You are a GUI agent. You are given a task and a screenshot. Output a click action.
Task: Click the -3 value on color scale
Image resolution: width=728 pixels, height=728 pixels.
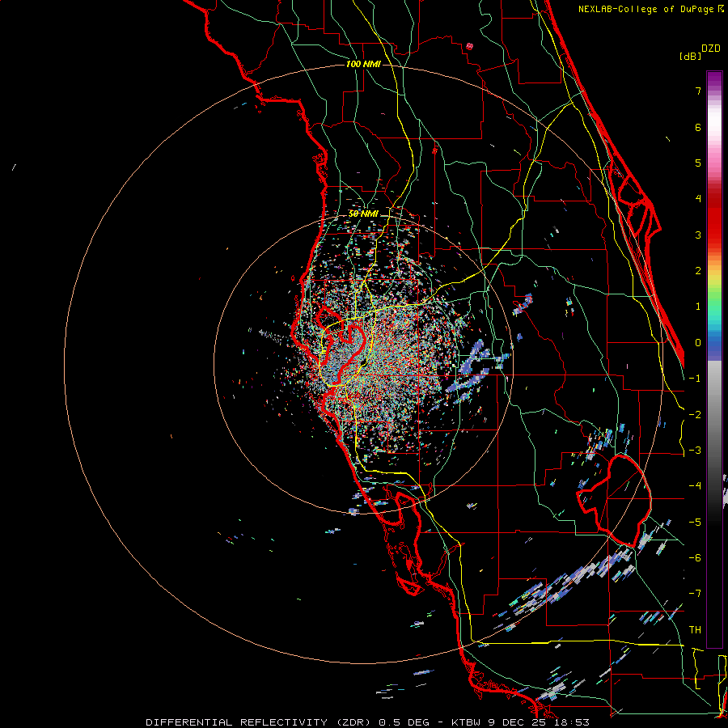[x=695, y=451]
